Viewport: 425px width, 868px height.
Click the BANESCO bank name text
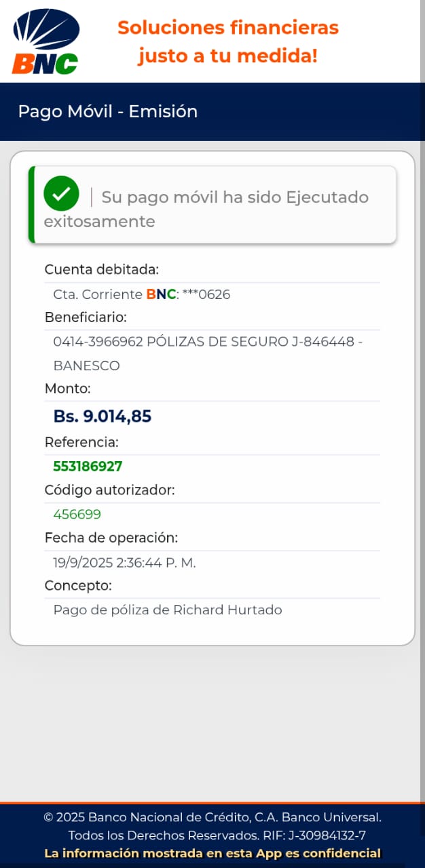tap(86, 366)
